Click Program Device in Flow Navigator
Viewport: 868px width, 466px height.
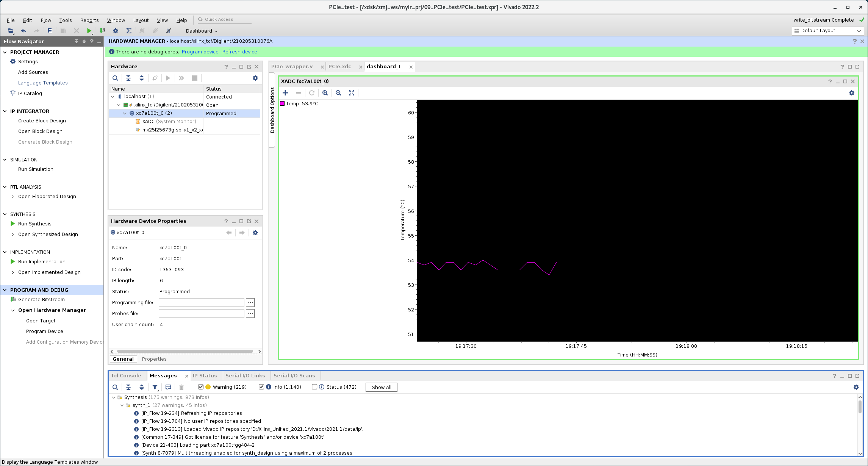[x=45, y=331]
